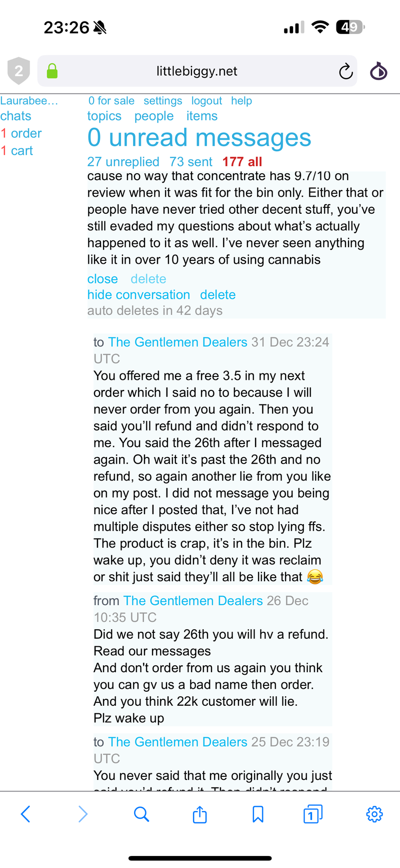
Task: Go back with the left arrow
Action: [26, 814]
